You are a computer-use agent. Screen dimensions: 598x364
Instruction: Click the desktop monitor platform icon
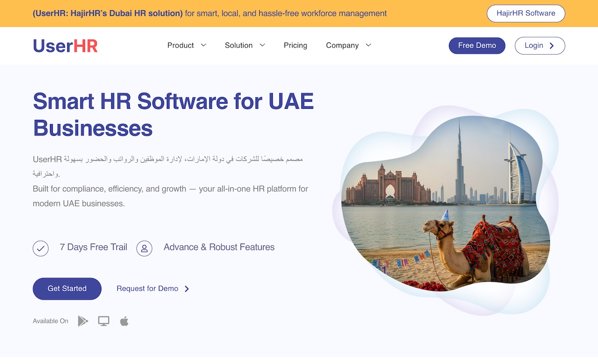[104, 321]
